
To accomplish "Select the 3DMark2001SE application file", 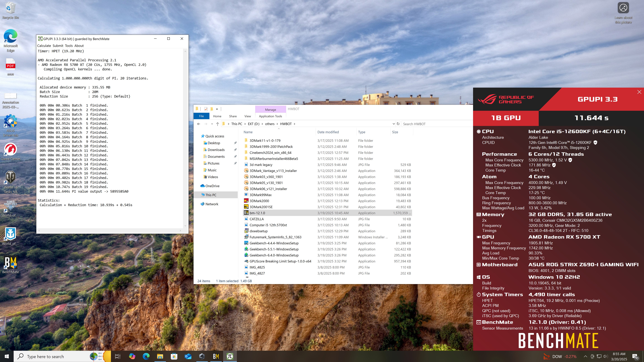I will [327, 207].
